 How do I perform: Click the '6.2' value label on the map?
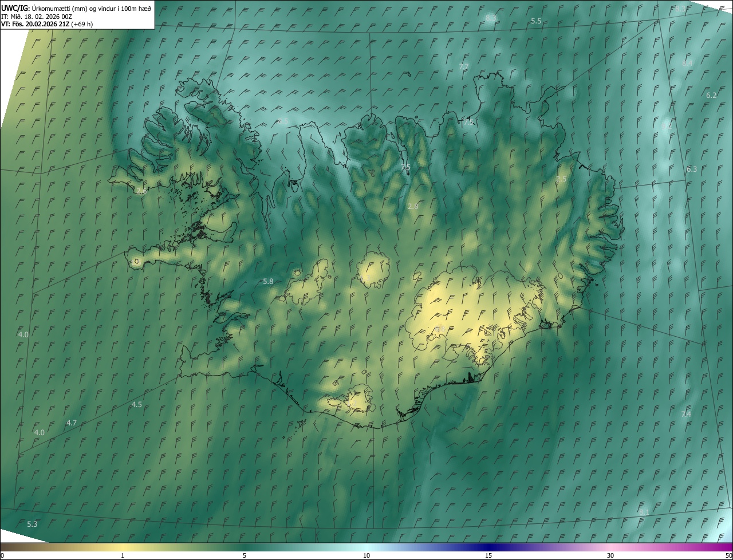pyautogui.click(x=711, y=95)
